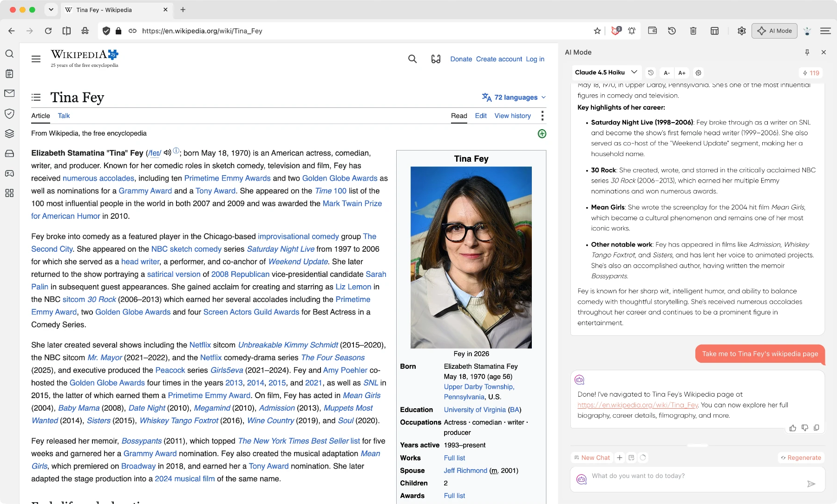Click the Create account link
This screenshot has height=504, width=837.
[x=499, y=59]
